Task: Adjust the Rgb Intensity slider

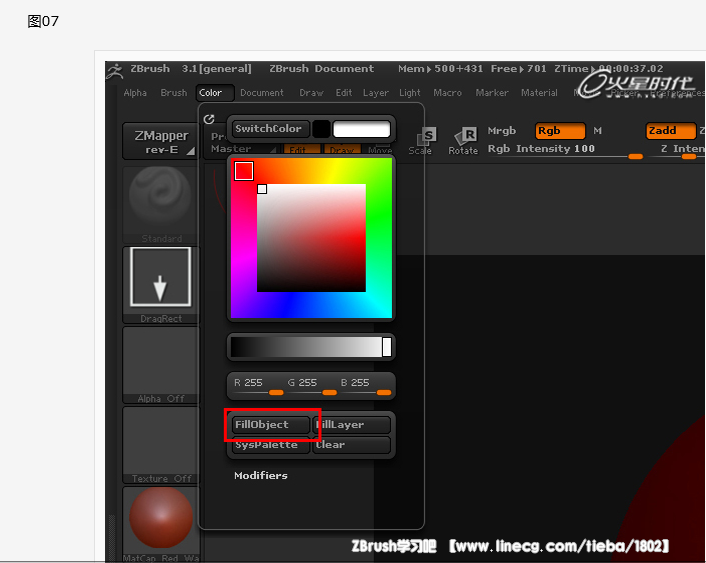Action: point(566,151)
